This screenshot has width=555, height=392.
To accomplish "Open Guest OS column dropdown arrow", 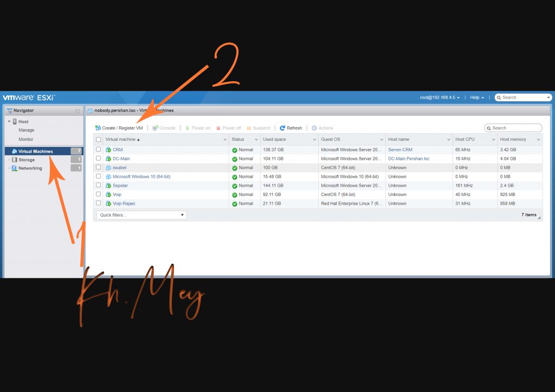I will click(x=381, y=140).
